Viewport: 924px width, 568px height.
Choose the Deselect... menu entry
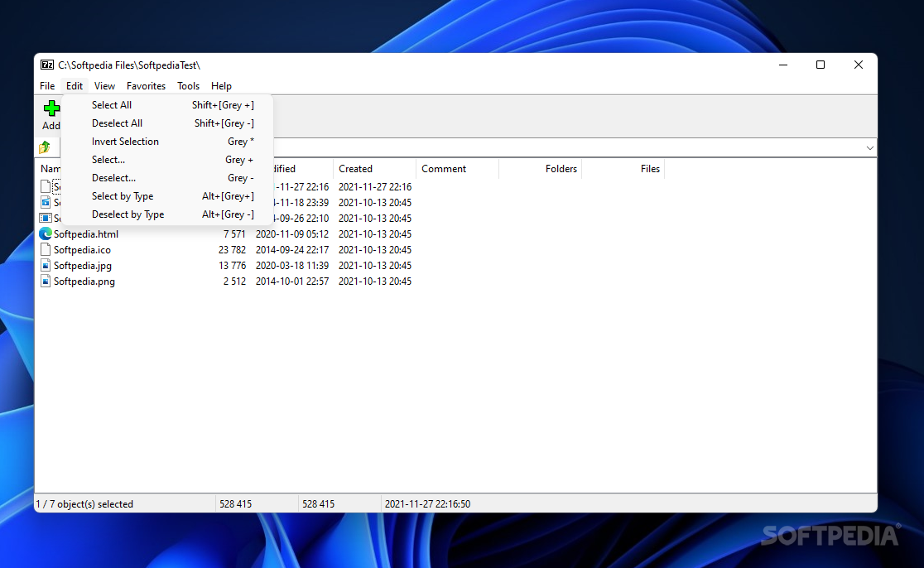pyautogui.click(x=167, y=178)
